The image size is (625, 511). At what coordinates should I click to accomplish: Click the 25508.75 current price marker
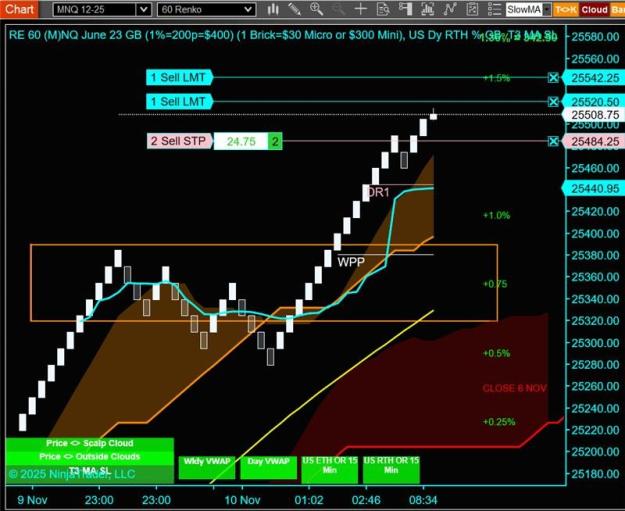(x=594, y=115)
